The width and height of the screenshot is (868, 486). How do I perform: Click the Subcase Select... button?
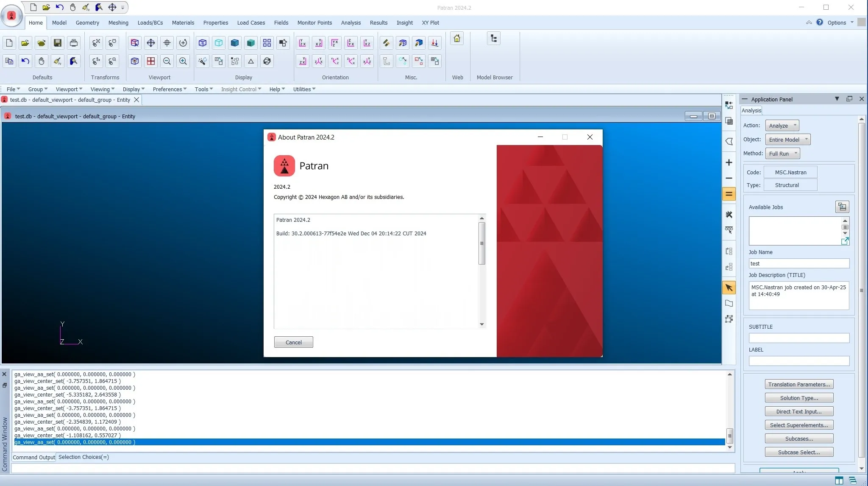799,452
